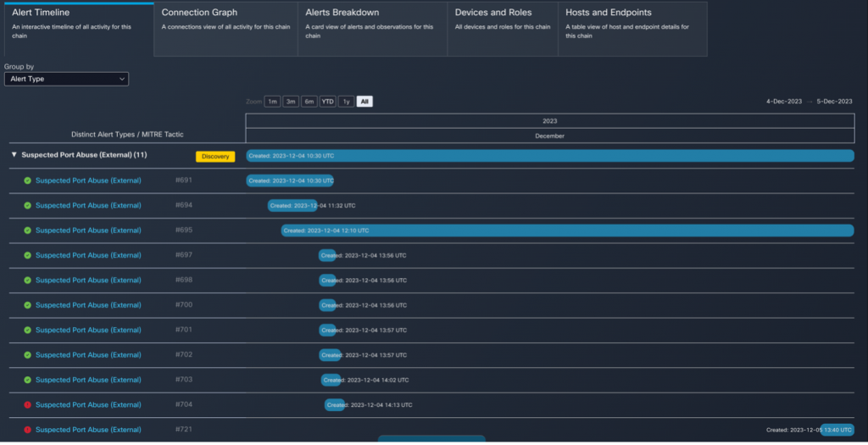Collapse the Suspected Port Abuse (External) group
868x445 pixels.
[14, 156]
